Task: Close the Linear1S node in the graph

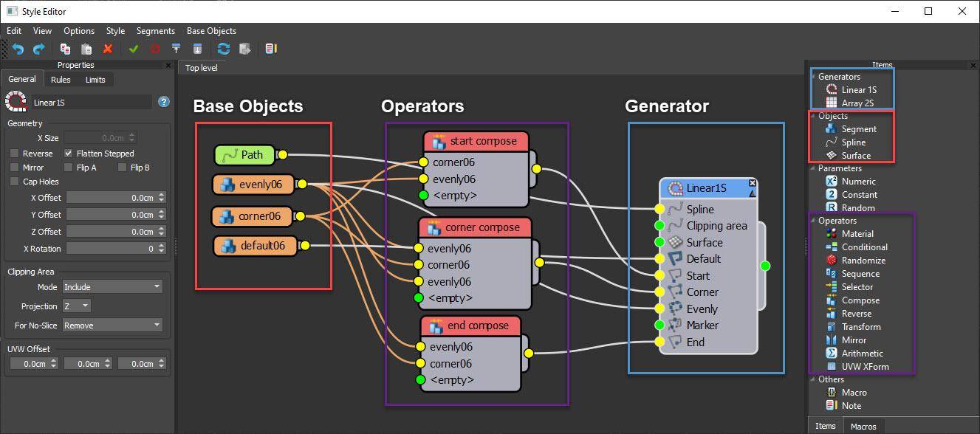Action: pyautogui.click(x=751, y=182)
